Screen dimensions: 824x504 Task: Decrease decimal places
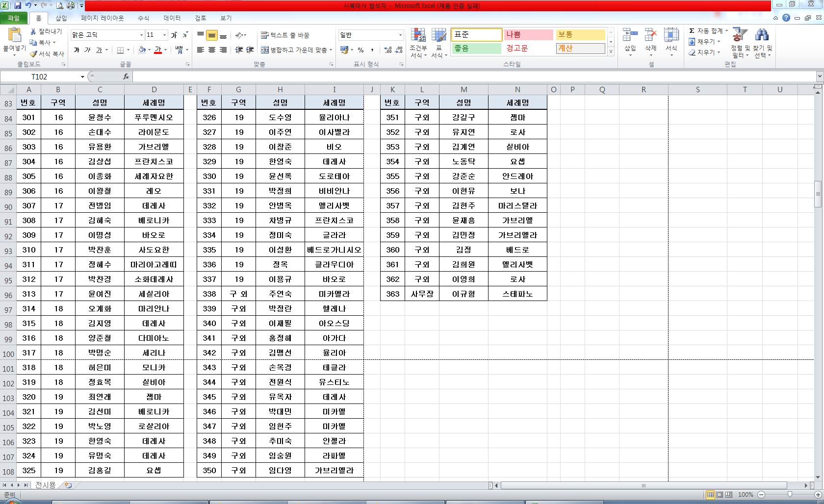coord(400,50)
